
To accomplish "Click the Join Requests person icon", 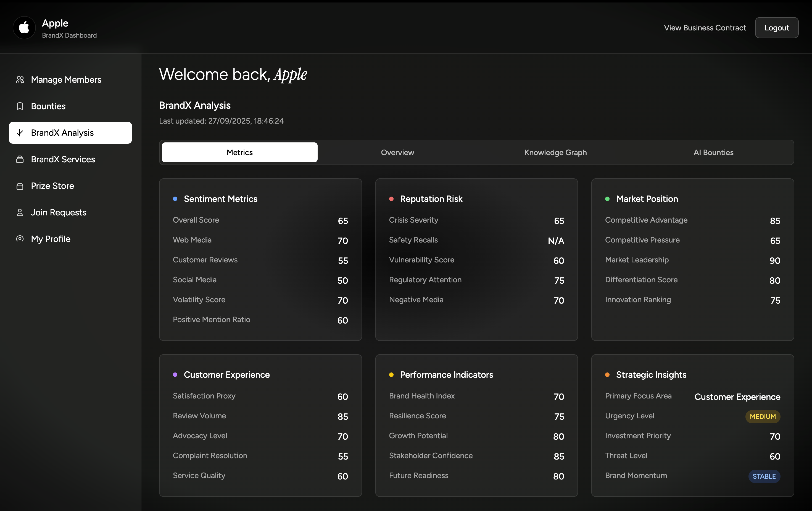I will pyautogui.click(x=20, y=212).
